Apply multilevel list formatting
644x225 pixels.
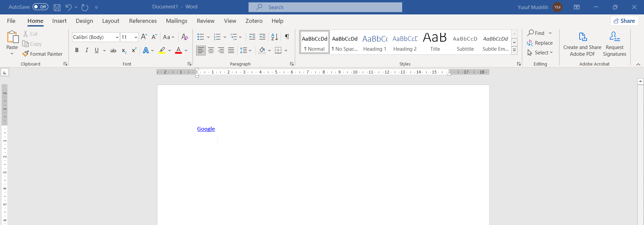click(x=234, y=37)
